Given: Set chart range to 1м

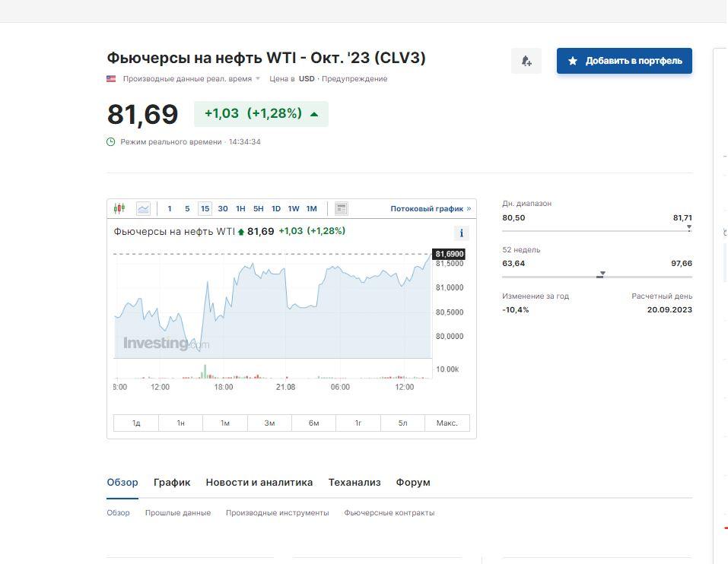Looking at the screenshot, I should tap(225, 423).
